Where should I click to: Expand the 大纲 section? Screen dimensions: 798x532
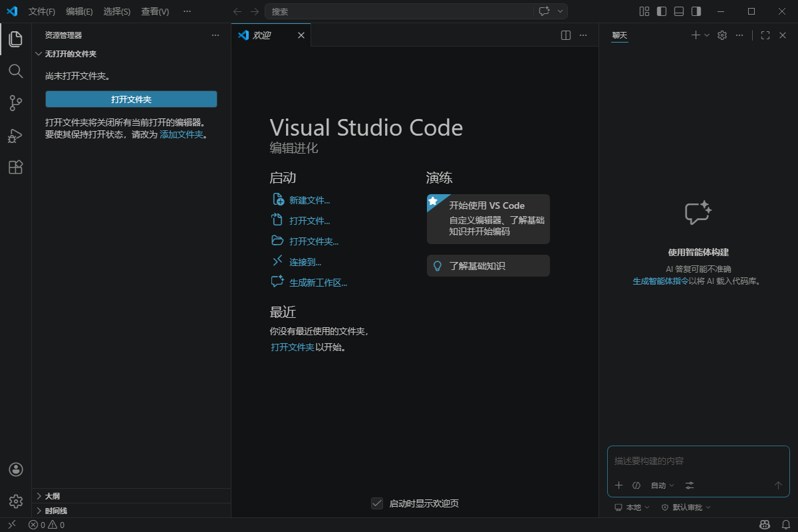[131, 496]
